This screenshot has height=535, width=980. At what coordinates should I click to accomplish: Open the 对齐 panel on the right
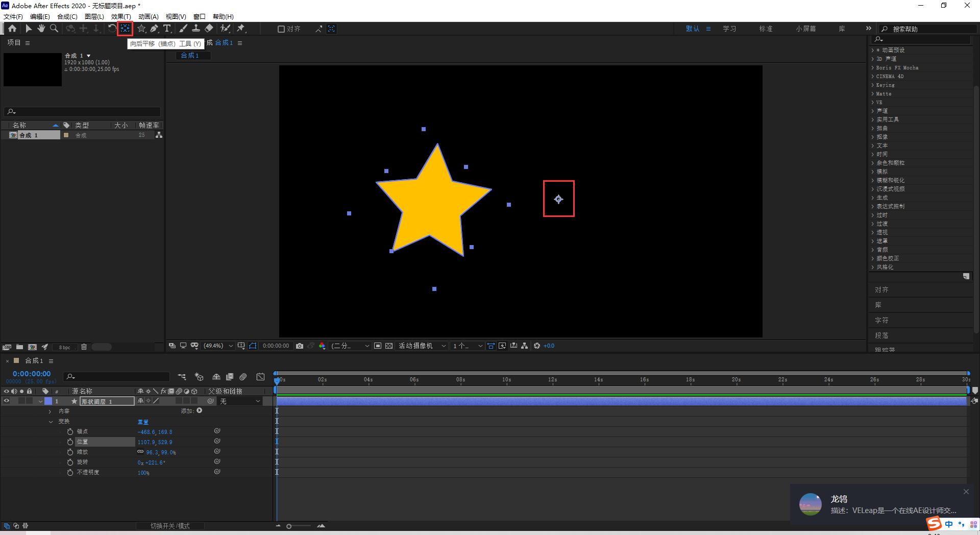[881, 289]
